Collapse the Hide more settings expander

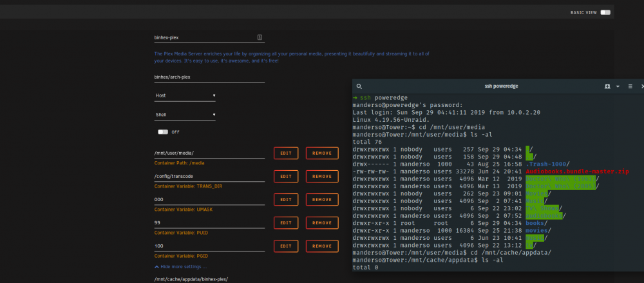coord(180,266)
